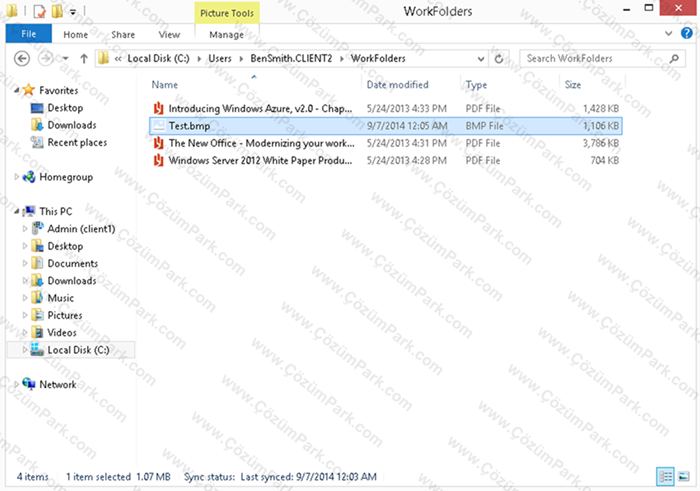Image resolution: width=700 pixels, height=491 pixels.
Task: Select Homegroup in navigation pane
Action: point(66,177)
